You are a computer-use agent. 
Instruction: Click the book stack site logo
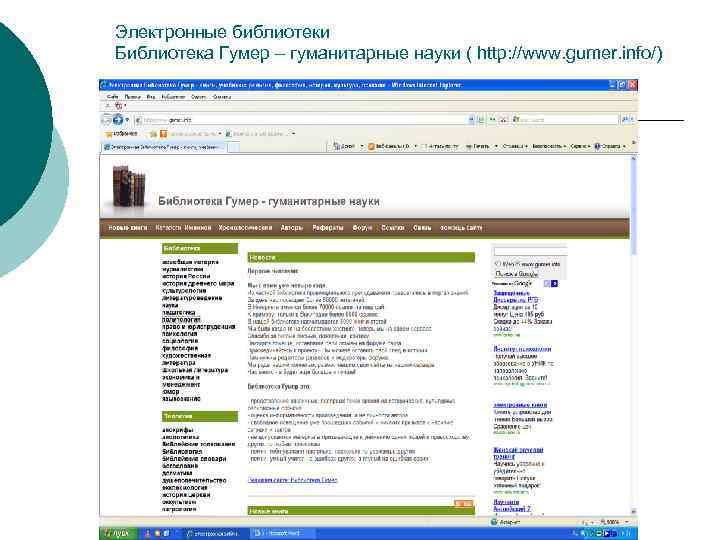129,187
